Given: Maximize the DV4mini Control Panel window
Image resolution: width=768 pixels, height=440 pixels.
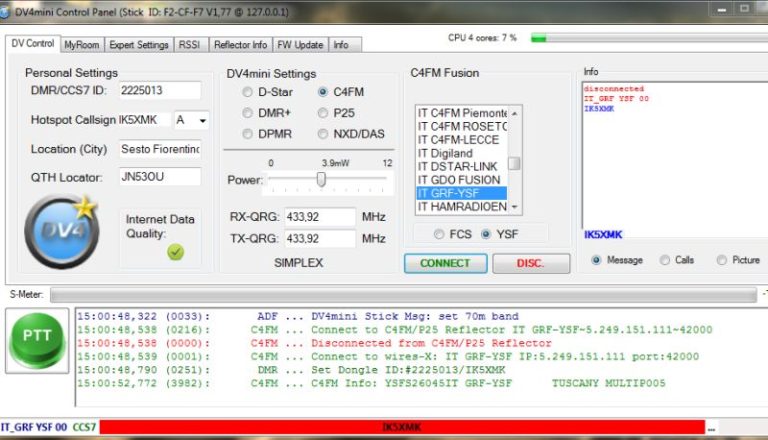Looking at the screenshot, I should 744,9.
